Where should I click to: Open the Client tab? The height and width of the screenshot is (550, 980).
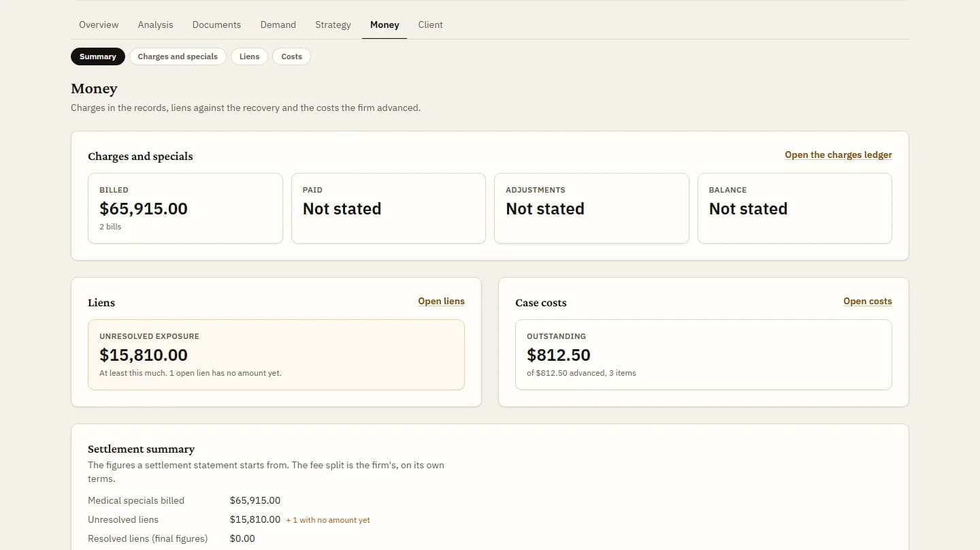point(430,25)
